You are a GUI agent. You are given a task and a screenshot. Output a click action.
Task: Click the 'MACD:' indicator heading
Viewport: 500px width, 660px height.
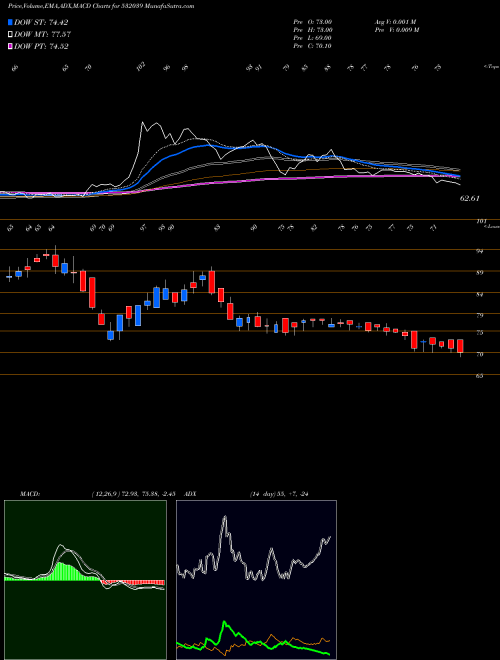point(30,494)
